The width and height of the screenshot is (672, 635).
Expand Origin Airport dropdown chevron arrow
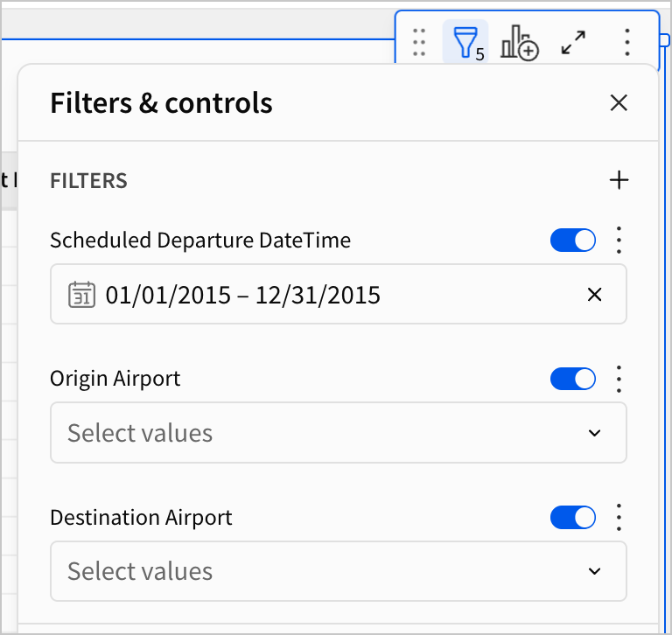[594, 433]
